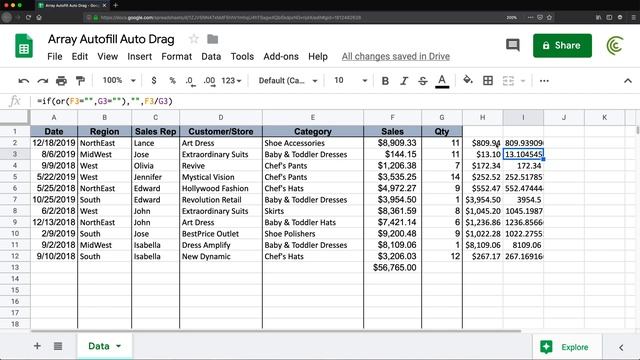
Task: Open a new browser tab
Action: [x=116, y=5]
